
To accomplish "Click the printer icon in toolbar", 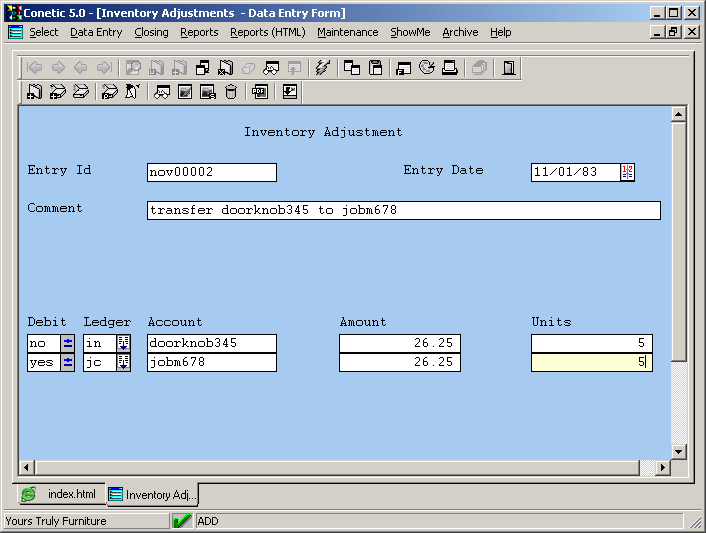I will 450,68.
